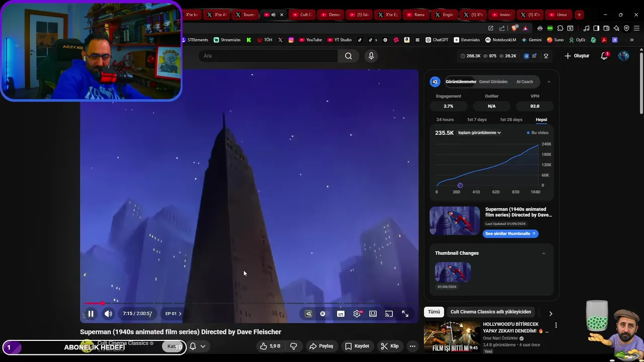Select the Görüntülenmeler tab
Image resolution: width=644 pixels, height=362 pixels.
(461, 81)
